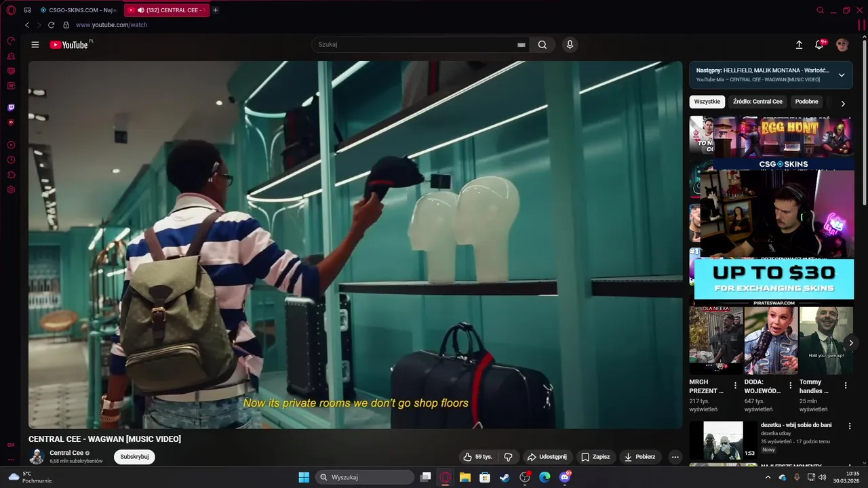The image size is (868, 488).
Task: Expand the Następny YouTube Mix queue
Action: [x=842, y=75]
